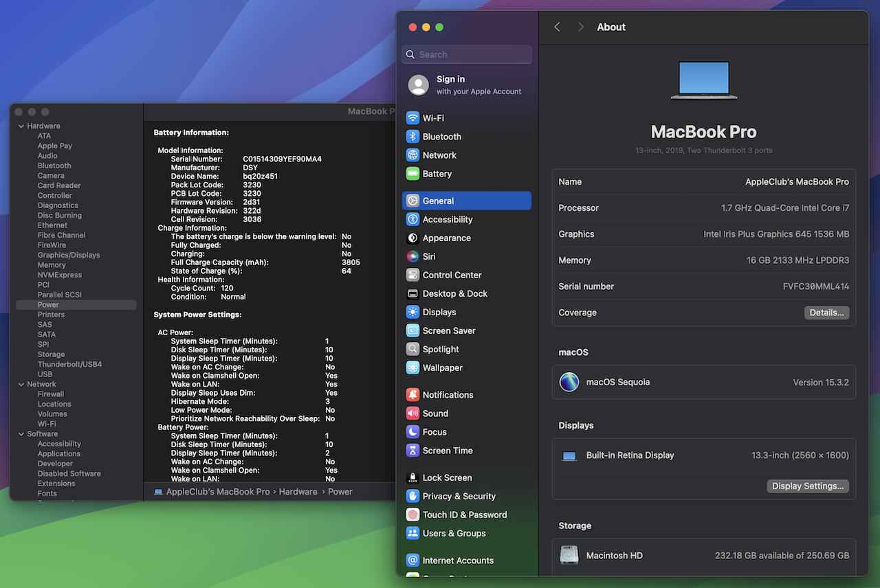Click the Search field in System Settings
880x588 pixels.
point(467,54)
